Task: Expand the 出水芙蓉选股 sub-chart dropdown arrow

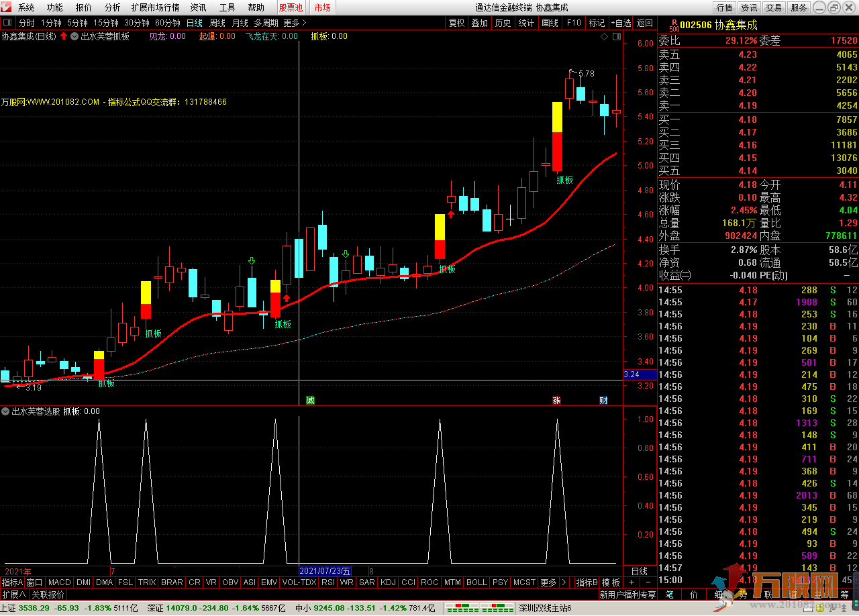Action: click(x=5, y=411)
